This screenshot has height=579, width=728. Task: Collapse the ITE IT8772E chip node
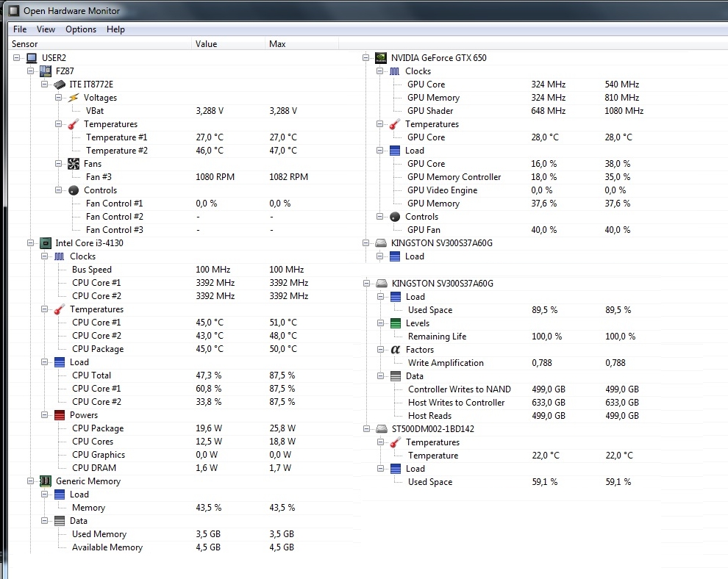(x=45, y=84)
